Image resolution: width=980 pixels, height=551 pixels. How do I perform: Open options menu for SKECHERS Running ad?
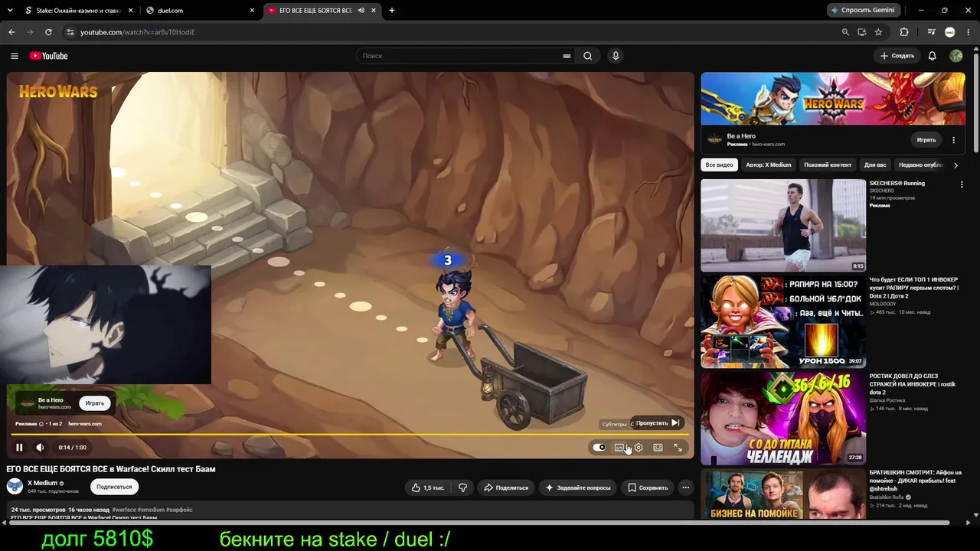pyautogui.click(x=962, y=184)
